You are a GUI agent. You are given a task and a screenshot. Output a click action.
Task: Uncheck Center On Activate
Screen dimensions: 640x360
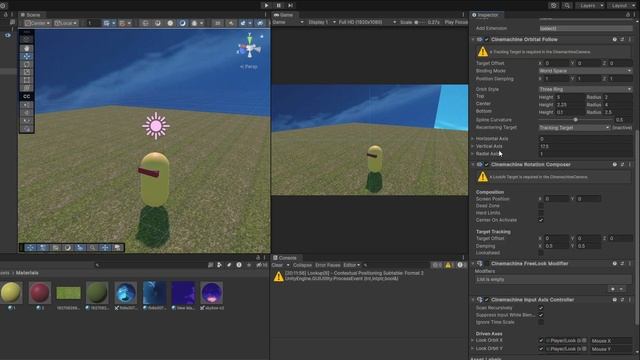(x=541, y=220)
